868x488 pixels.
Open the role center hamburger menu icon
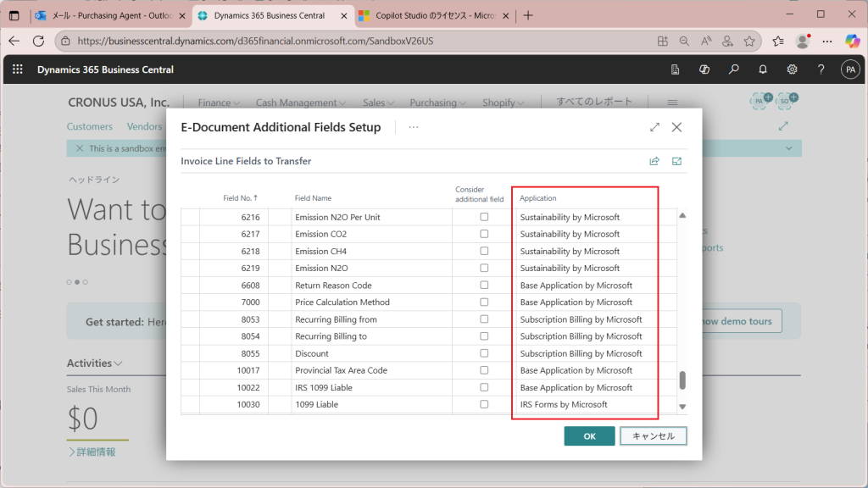coord(672,103)
